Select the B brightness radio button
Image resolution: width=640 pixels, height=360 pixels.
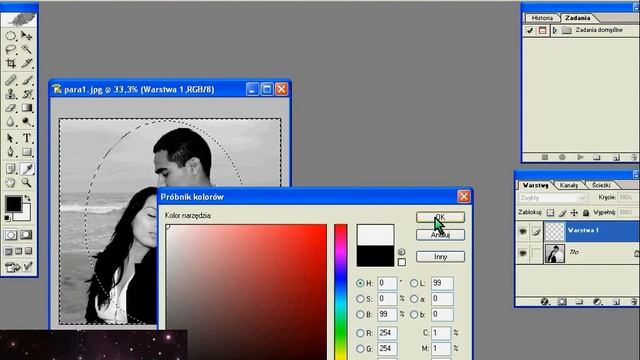click(360, 314)
